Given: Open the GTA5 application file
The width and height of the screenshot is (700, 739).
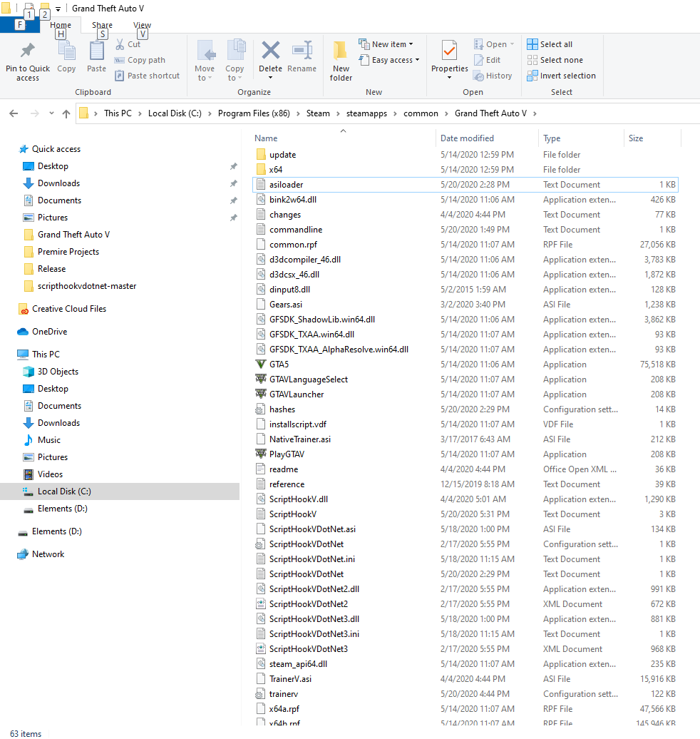Looking at the screenshot, I should pos(279,365).
